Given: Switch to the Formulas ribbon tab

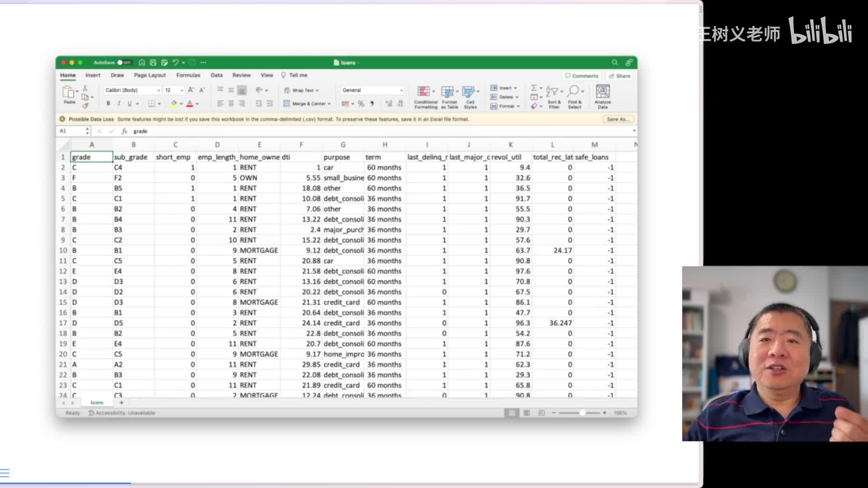Looking at the screenshot, I should coord(188,75).
